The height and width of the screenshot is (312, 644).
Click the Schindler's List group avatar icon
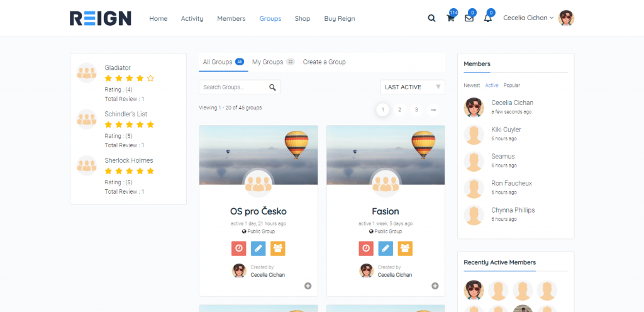87,120
